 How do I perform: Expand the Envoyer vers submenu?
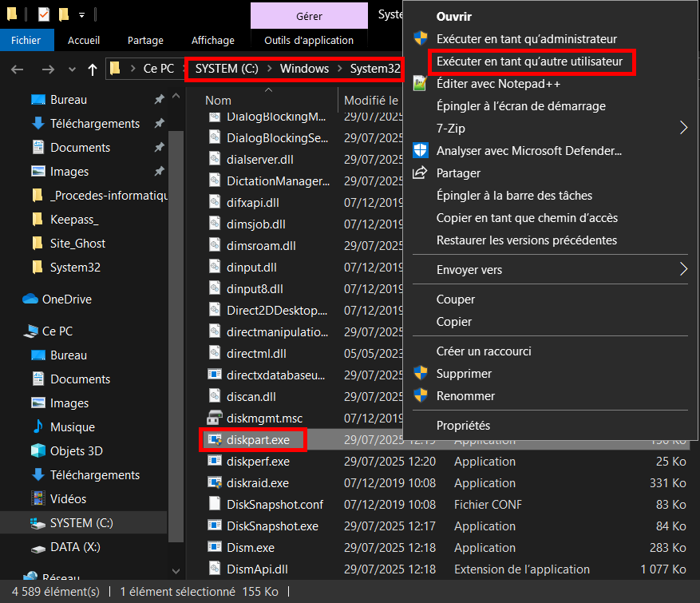682,270
